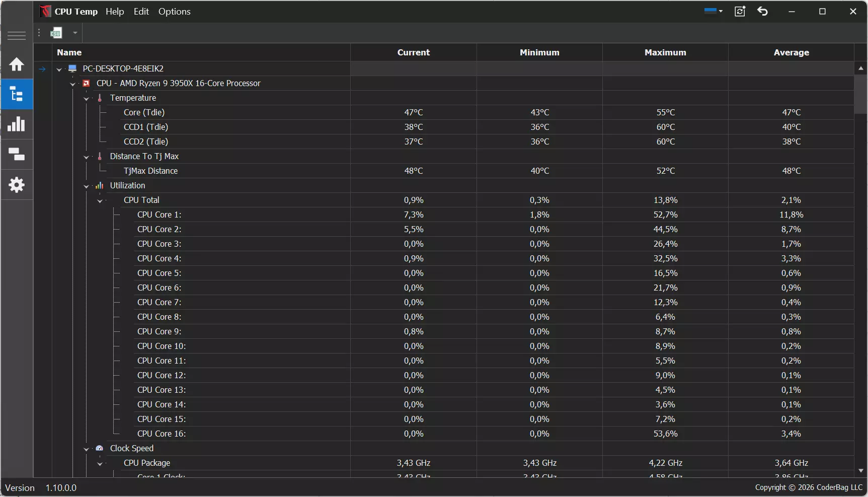This screenshot has width=868, height=497.
Task: Click the CPU Temp app logo icon
Action: pyautogui.click(x=45, y=11)
